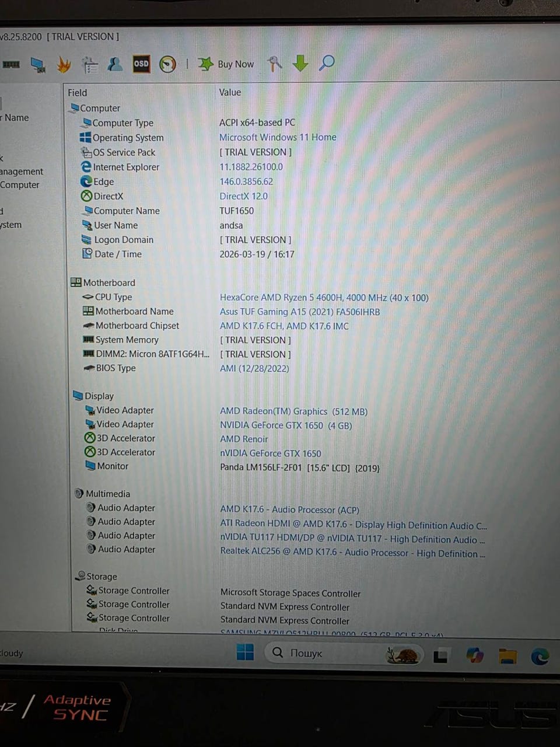Open preferences with the wrench tools icon
This screenshot has height=747, width=560.
click(x=274, y=63)
